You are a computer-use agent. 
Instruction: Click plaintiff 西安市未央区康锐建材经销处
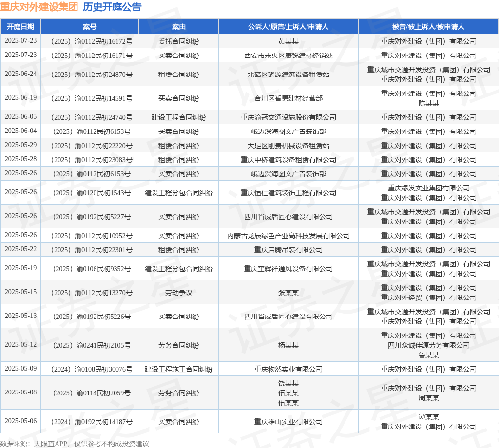tap(288, 56)
